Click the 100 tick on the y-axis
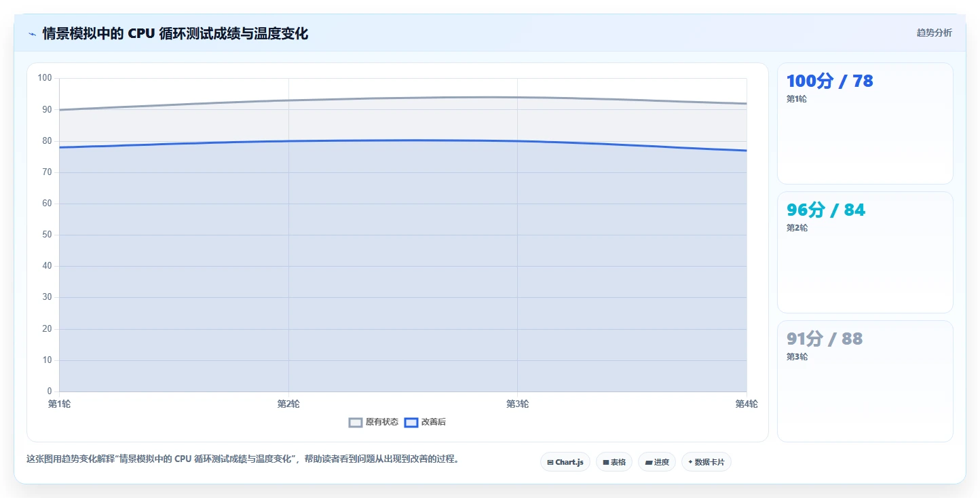Viewport: 980px width, 498px height. [x=45, y=78]
